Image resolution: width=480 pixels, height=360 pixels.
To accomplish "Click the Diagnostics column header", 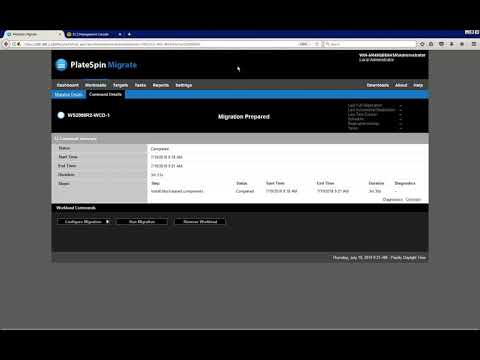I will [405, 183].
